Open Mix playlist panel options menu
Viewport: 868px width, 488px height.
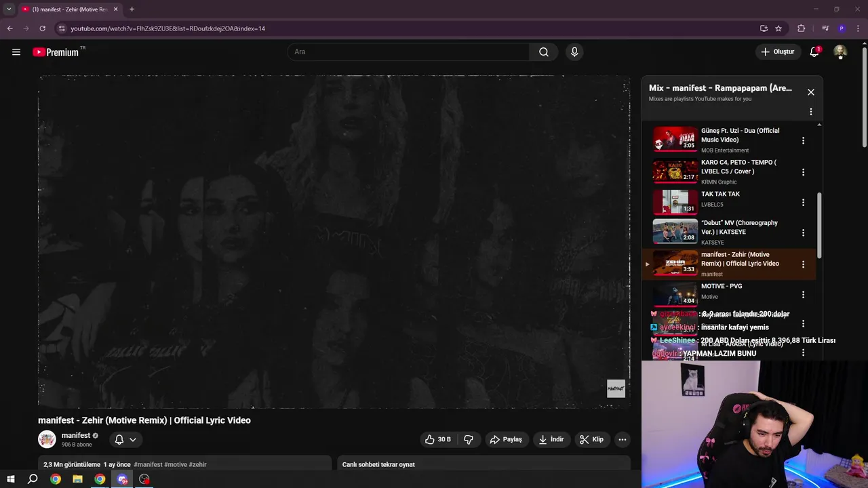[810, 112]
